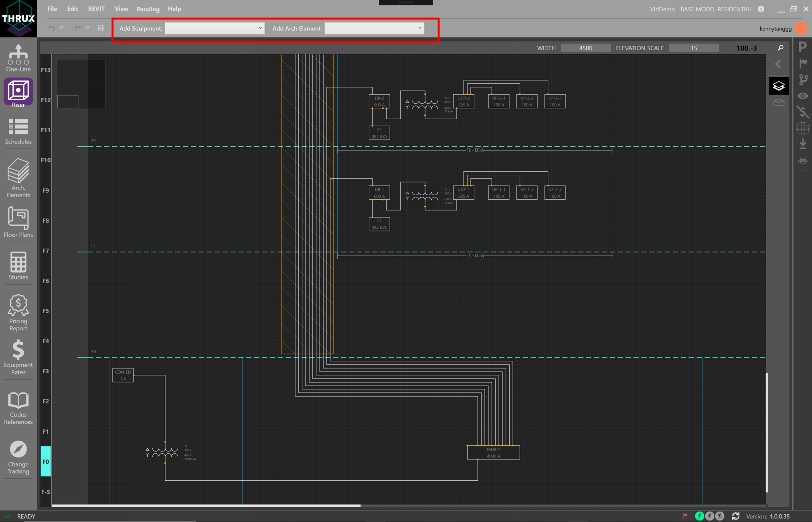812x522 pixels.
Task: Open the REVIT menu
Action: [96, 8]
